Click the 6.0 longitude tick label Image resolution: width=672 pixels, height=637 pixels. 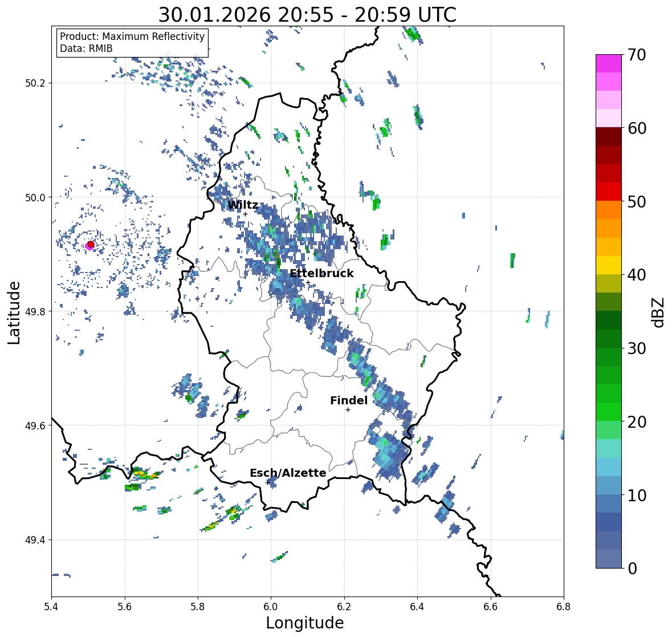[x=271, y=606]
